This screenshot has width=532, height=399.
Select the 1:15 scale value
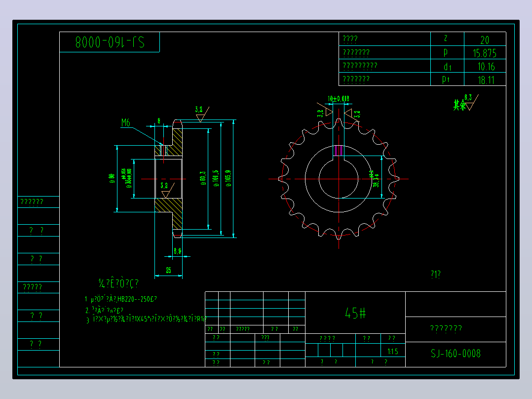(393, 352)
